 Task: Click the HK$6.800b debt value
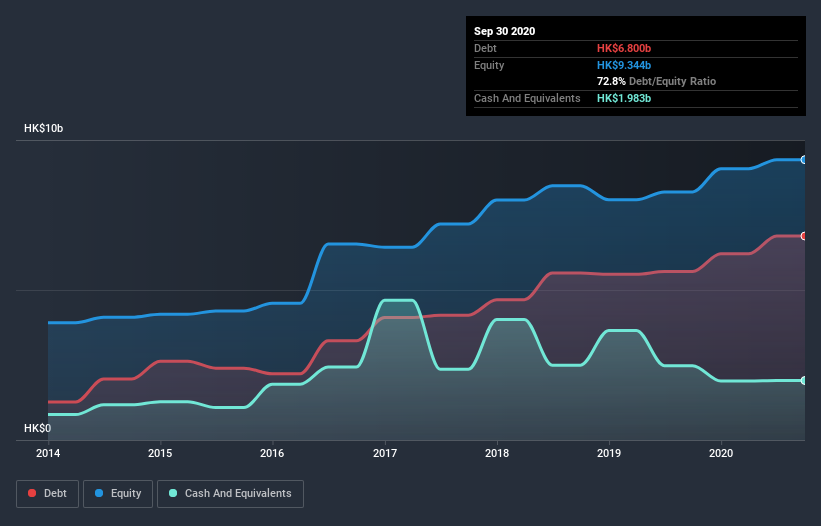click(x=624, y=48)
